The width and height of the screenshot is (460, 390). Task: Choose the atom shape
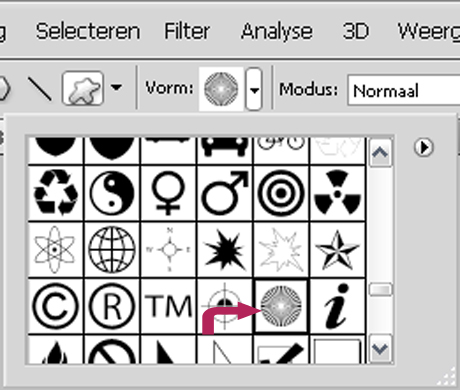click(x=56, y=249)
